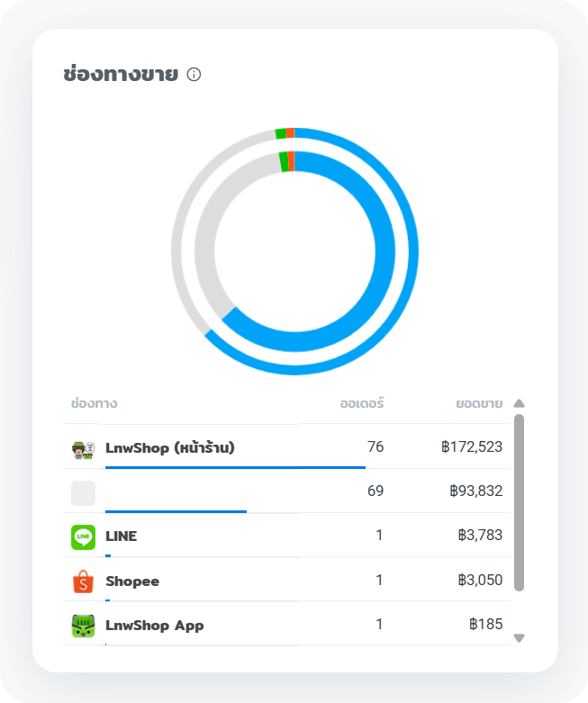
Task: Select the LnwShop (หน้าร้าน) row
Action: 286,447
